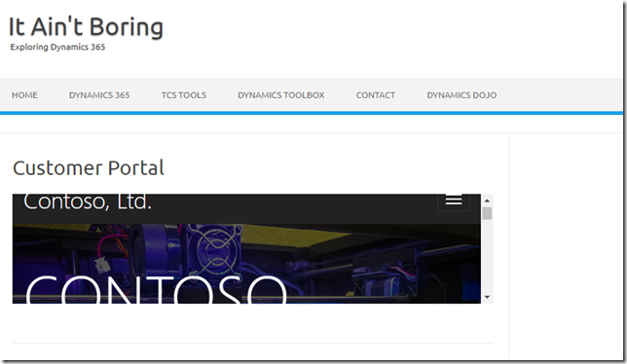
Task: Click the embedded portal's scrollbar thumb
Action: point(487,213)
